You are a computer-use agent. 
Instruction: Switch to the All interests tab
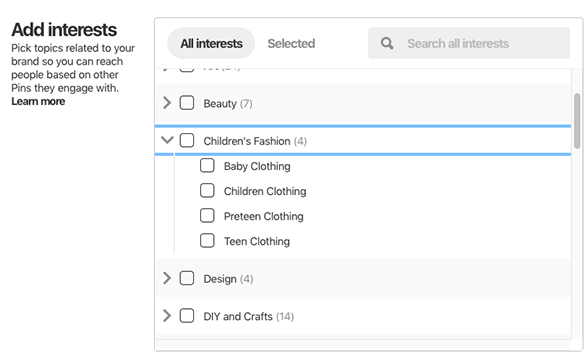(x=211, y=43)
